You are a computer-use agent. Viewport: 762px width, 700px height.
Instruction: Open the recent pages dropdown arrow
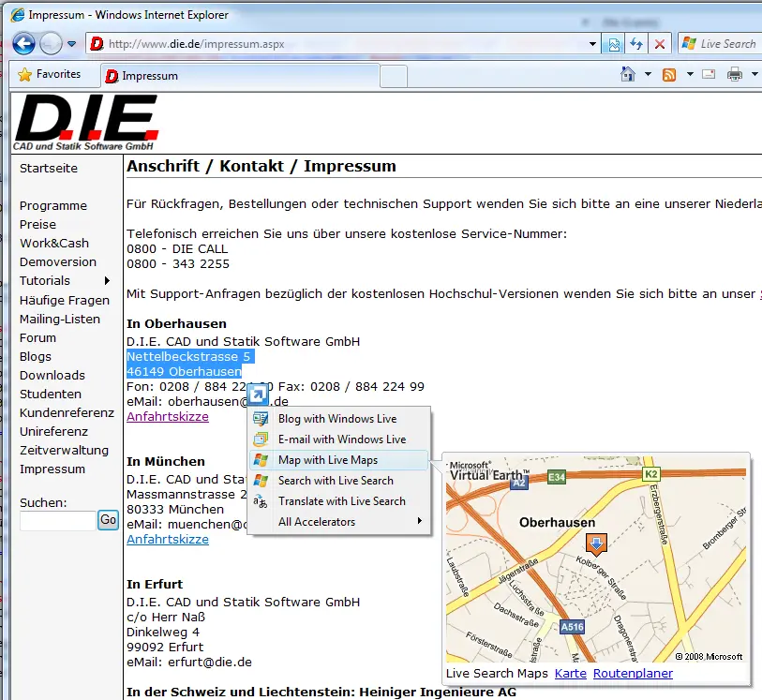[x=72, y=44]
